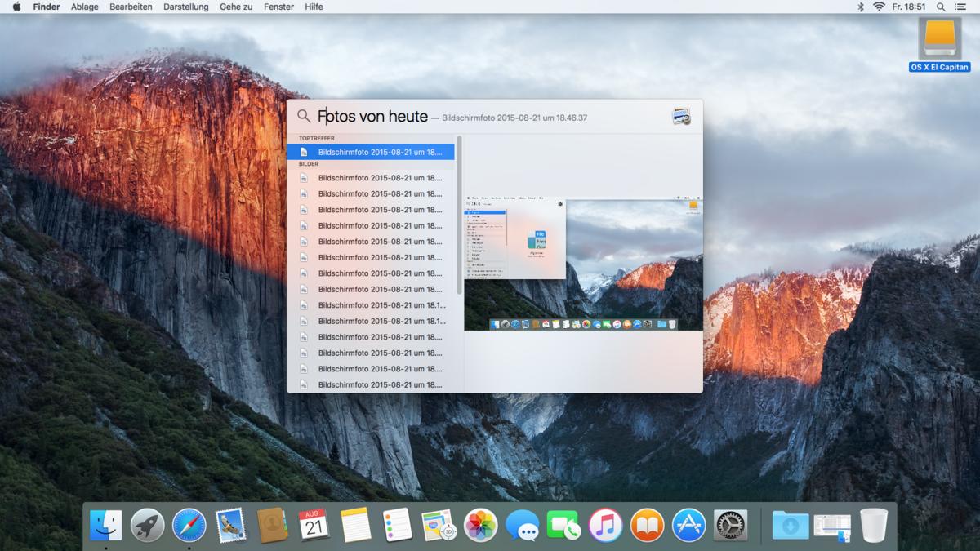Screen dimensions: 980x551
Task: Open the Hilfe menu
Action: [x=314, y=7]
